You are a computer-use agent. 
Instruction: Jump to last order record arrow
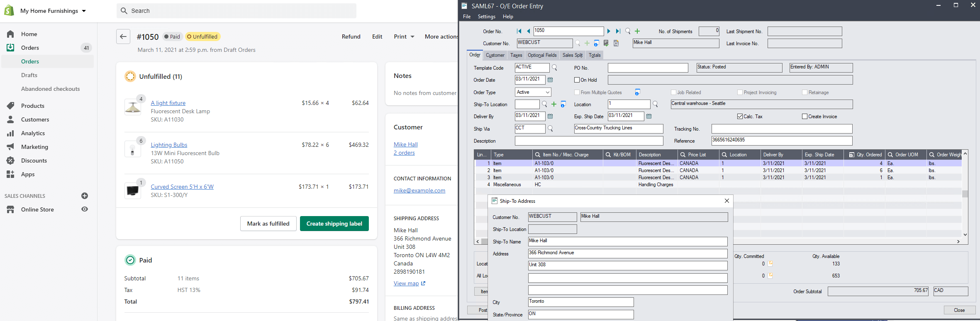coord(618,31)
